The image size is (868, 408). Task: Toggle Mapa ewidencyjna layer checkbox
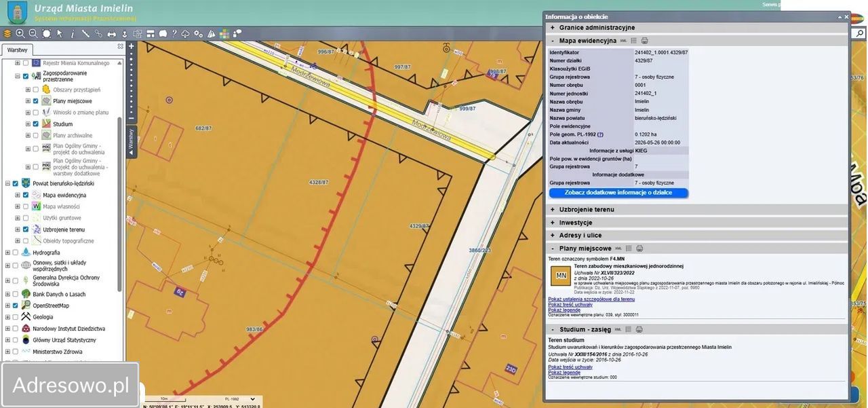coord(26,195)
